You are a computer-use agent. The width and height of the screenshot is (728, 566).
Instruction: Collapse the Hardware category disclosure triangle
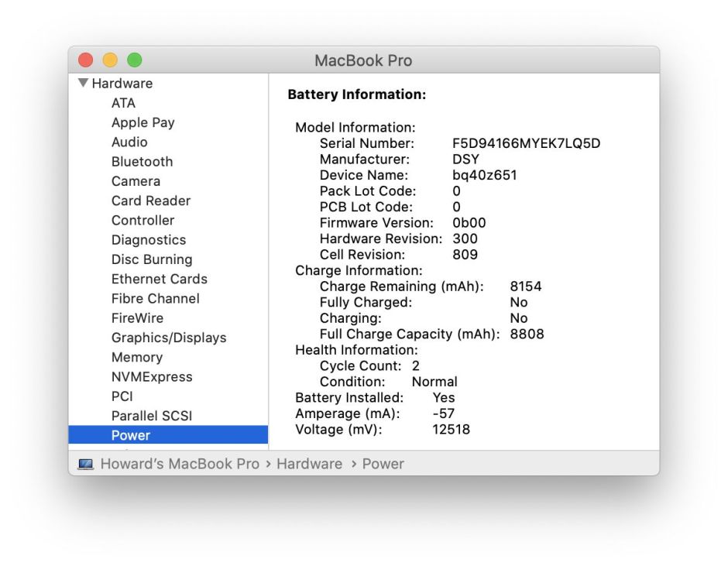pyautogui.click(x=83, y=83)
